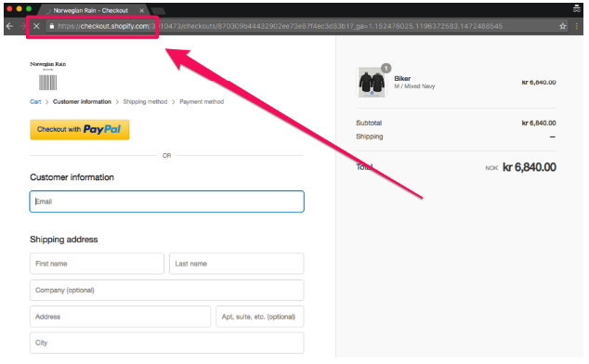
Task: Click the Customer information heading
Action: tap(72, 177)
